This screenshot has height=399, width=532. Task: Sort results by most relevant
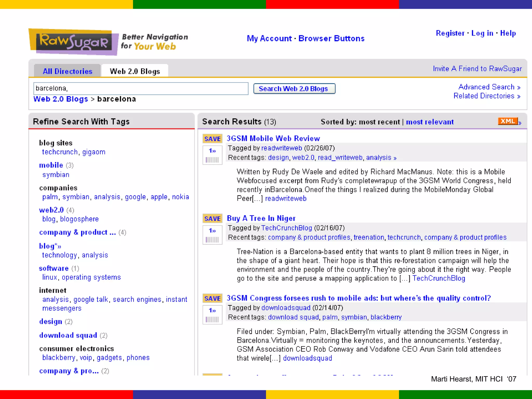[430, 122]
